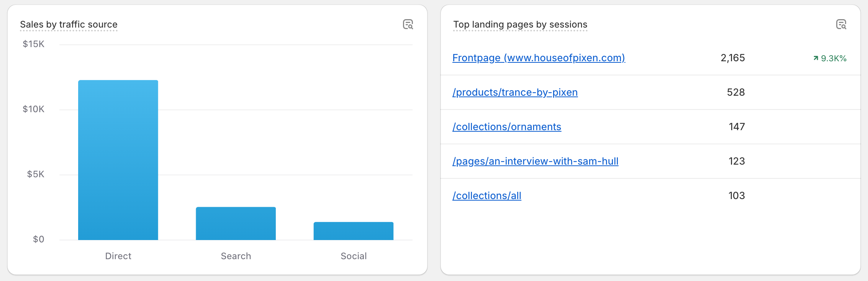This screenshot has width=868, height=281.
Task: Click the Social axis label below the chart
Action: pyautogui.click(x=353, y=256)
